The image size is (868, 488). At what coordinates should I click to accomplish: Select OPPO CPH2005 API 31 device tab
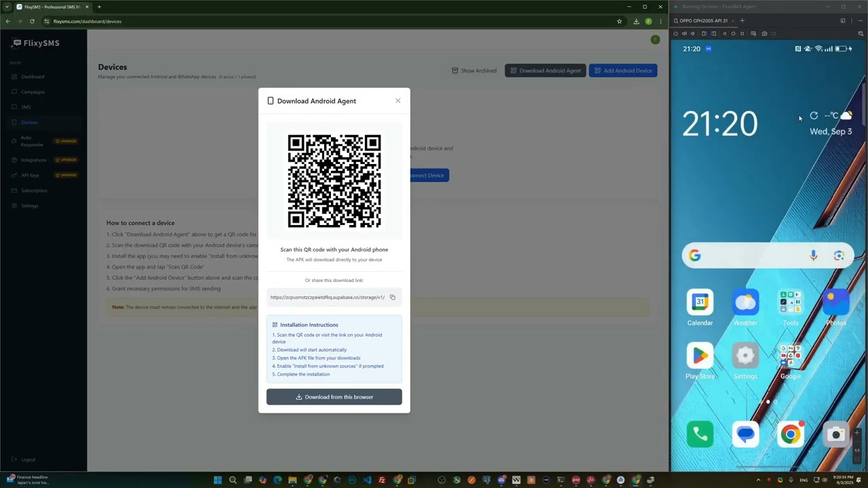703,20
